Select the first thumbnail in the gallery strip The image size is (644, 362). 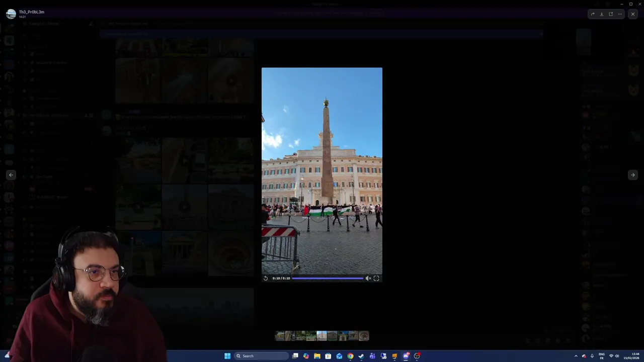pos(280,336)
